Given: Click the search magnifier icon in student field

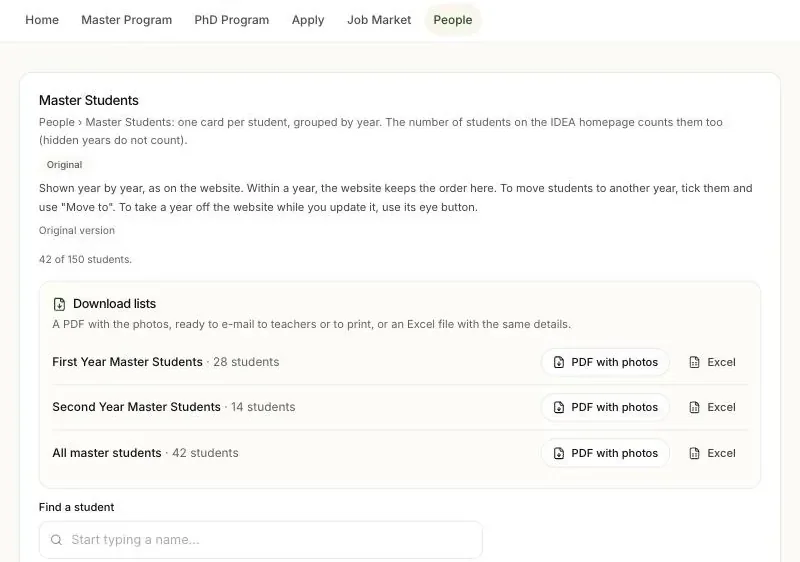Looking at the screenshot, I should [57, 540].
